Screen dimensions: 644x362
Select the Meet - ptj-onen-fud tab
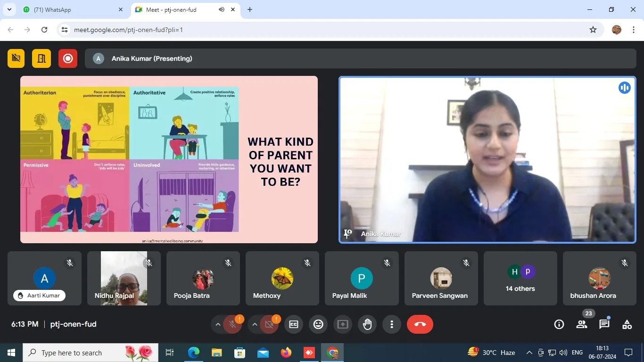pyautogui.click(x=185, y=9)
